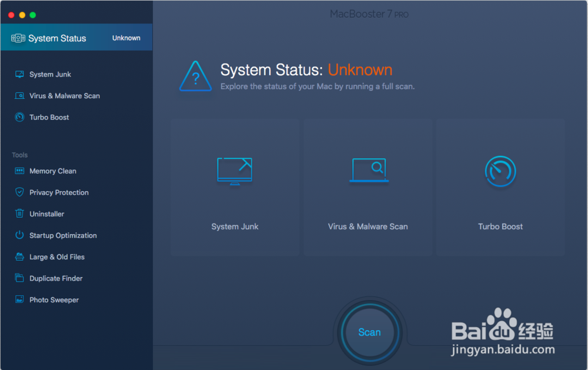Open the Memory Clean tool
Image resolution: width=588 pixels, height=370 pixels.
[53, 171]
